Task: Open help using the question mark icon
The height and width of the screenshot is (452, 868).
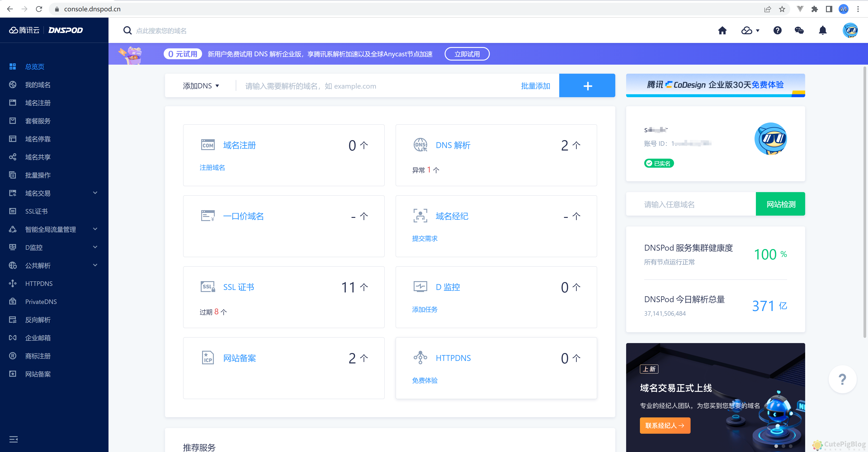Action: [x=777, y=30]
